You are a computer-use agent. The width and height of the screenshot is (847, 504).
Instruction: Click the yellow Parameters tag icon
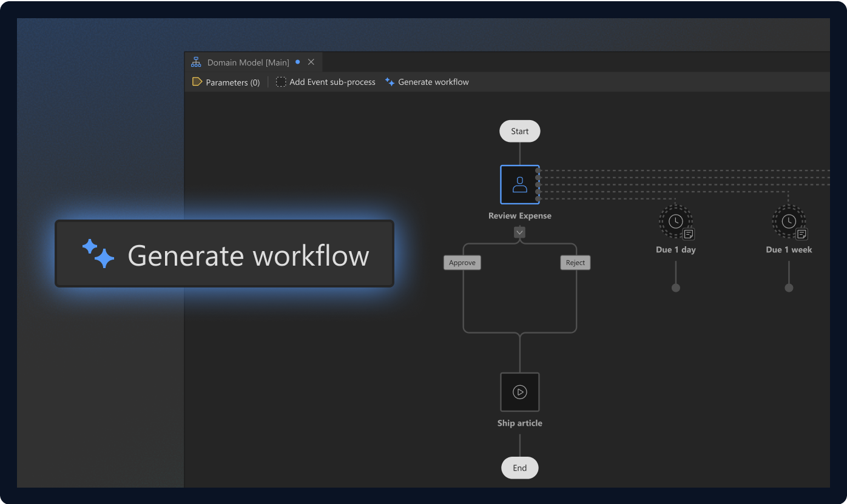(x=197, y=82)
